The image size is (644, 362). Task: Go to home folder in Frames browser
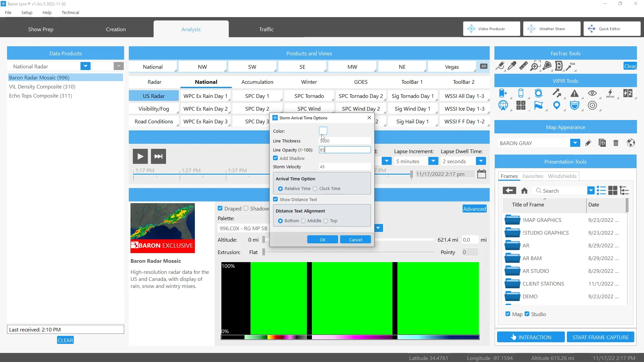(524, 191)
